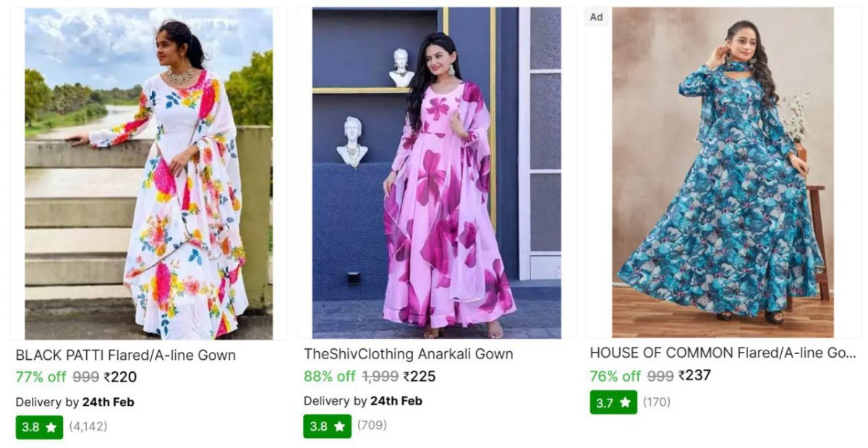868x448 pixels.
Task: Click the 77% off discount label
Action: coord(41,376)
